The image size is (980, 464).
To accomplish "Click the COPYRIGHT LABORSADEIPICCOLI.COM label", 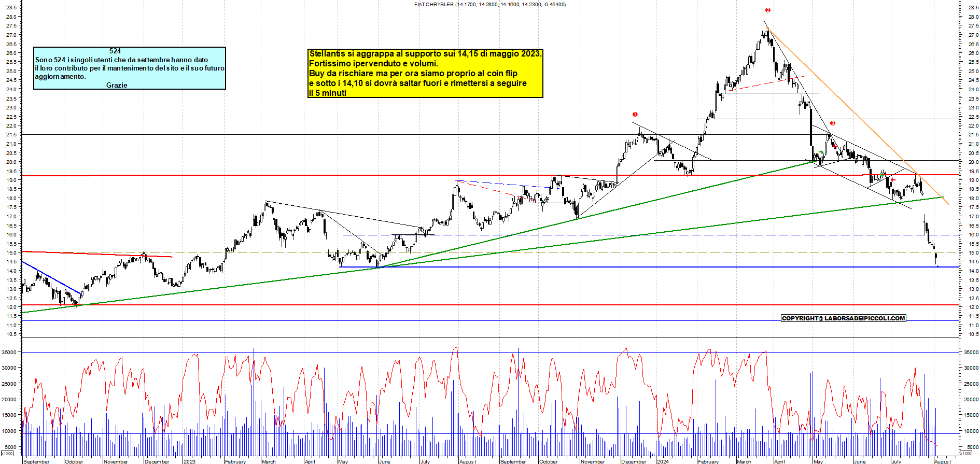I will coord(844,318).
